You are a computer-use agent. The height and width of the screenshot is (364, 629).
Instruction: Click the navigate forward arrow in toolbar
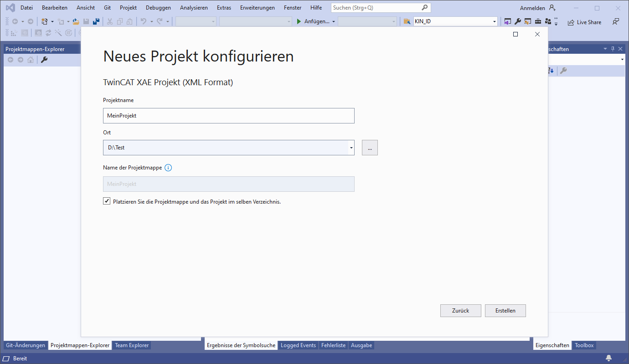pyautogui.click(x=30, y=21)
